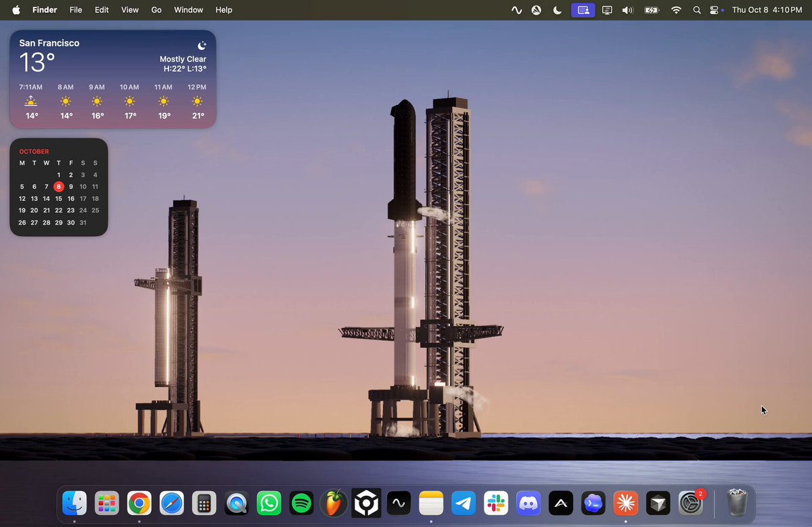
Task: Open the Finder application menu
Action: tap(45, 10)
